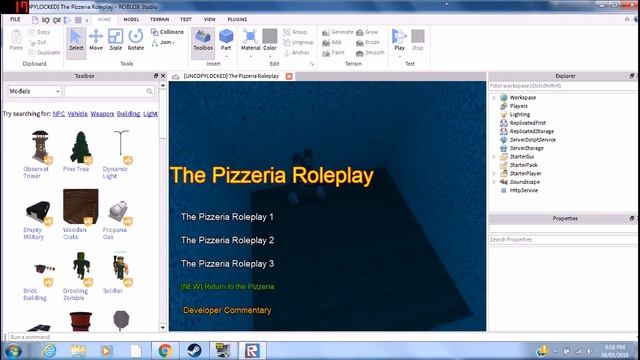
Task: Click the Toolbox search magnifier icon
Action: tap(150, 91)
